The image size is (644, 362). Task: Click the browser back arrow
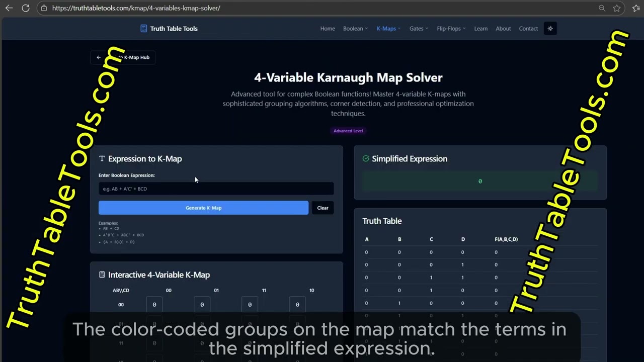point(9,8)
